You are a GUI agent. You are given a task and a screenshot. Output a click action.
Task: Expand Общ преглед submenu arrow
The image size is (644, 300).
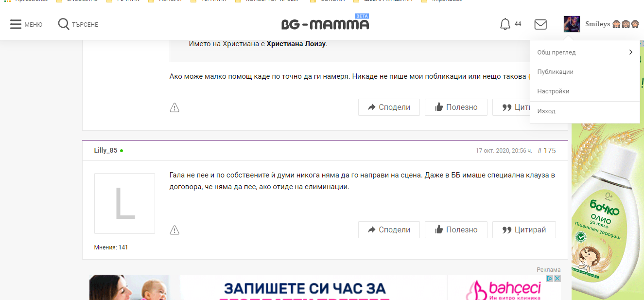630,52
